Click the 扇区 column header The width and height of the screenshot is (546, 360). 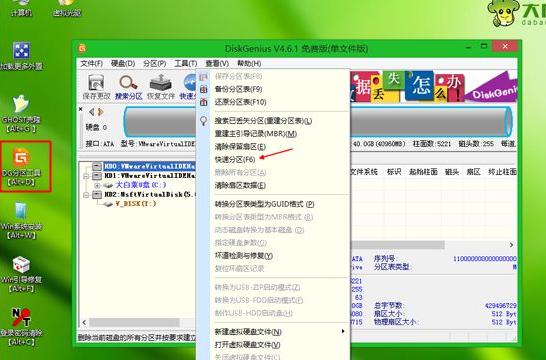(474, 172)
